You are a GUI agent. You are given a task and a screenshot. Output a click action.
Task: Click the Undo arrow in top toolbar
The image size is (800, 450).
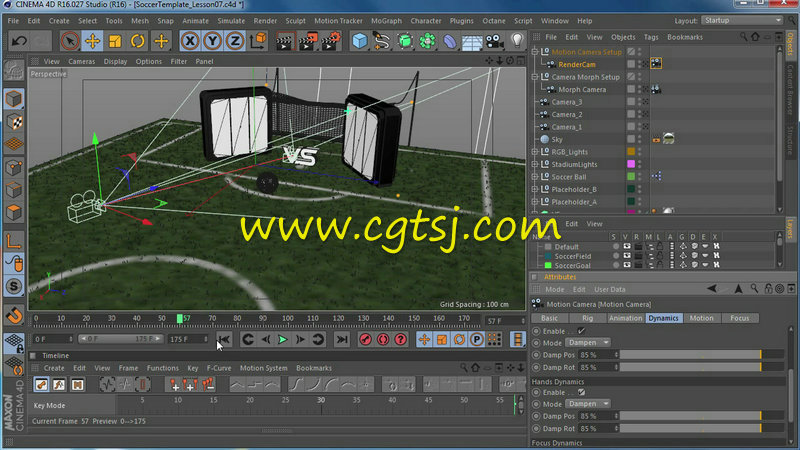[19, 40]
